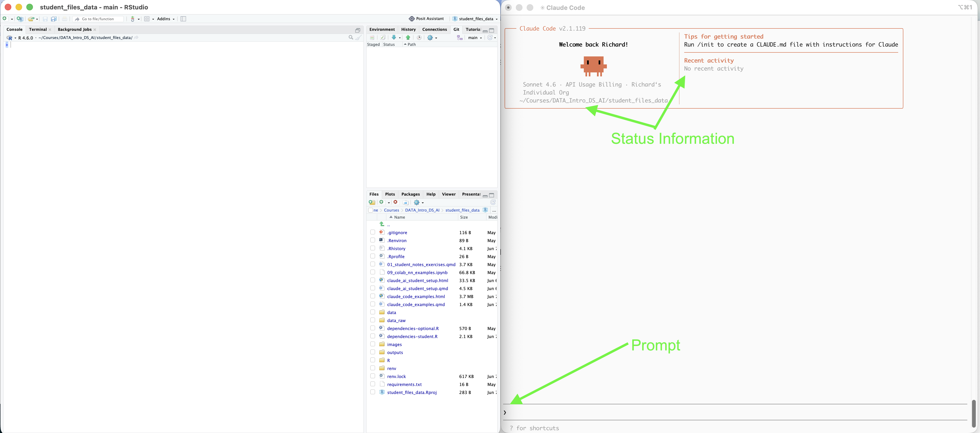Click the DATA_Intro_DS_AI breadcrumb link

[x=422, y=210]
